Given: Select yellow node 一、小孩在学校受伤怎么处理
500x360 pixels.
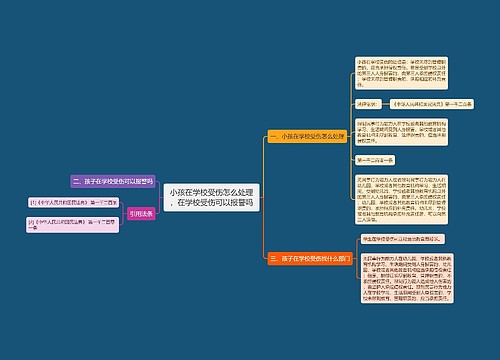Looking at the screenshot, I should (307, 136).
